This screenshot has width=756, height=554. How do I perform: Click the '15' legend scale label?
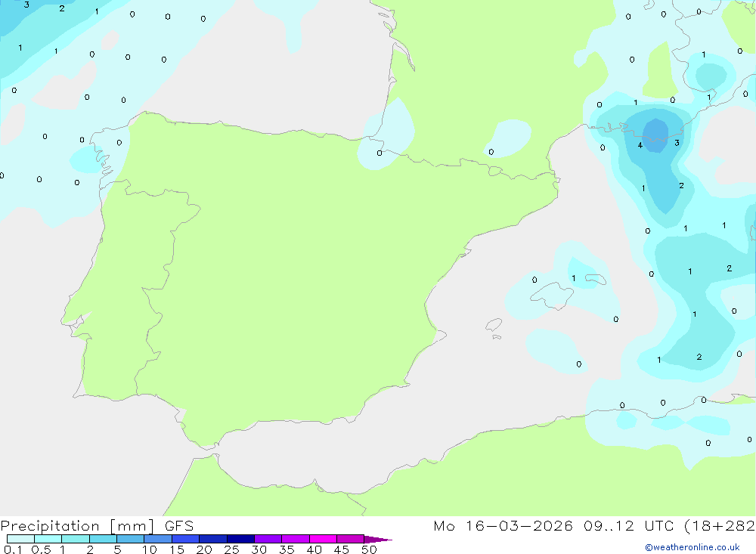177,549
